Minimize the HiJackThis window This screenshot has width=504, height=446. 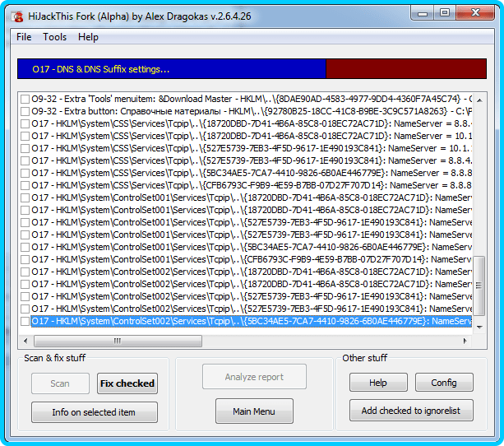(x=423, y=13)
